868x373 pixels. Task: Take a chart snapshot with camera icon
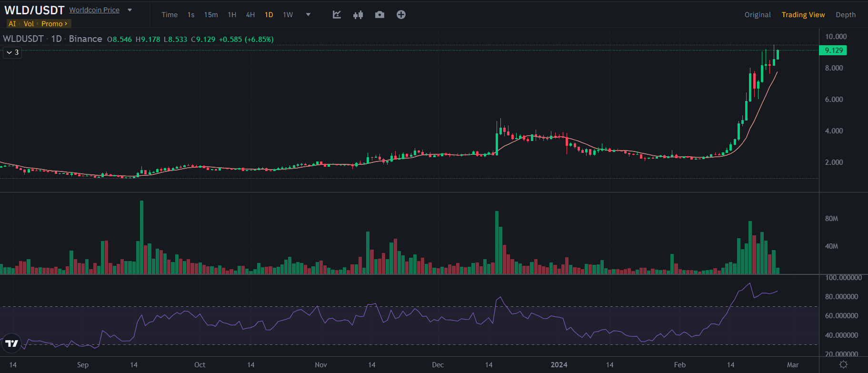(379, 15)
